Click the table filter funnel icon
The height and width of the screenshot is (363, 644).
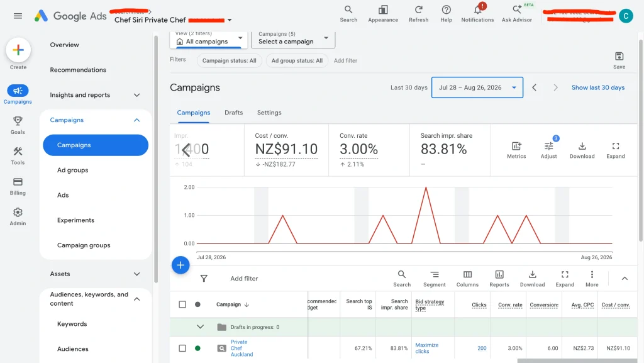(204, 279)
